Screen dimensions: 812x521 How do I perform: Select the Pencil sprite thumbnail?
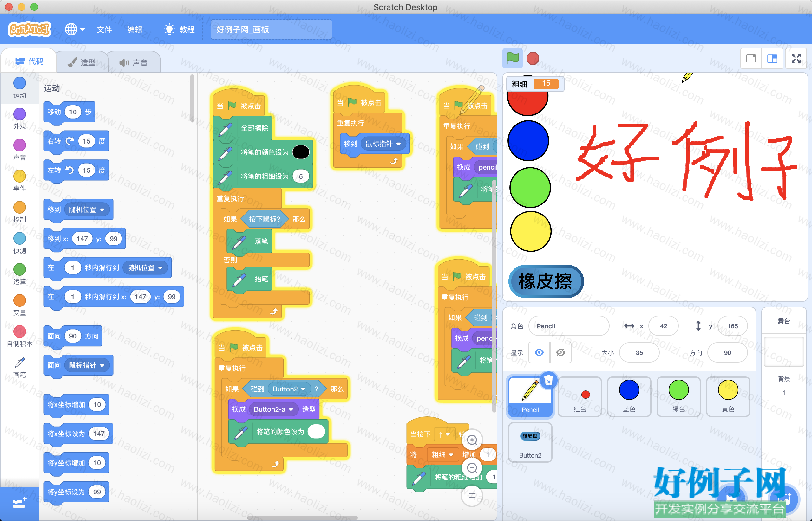coord(530,396)
